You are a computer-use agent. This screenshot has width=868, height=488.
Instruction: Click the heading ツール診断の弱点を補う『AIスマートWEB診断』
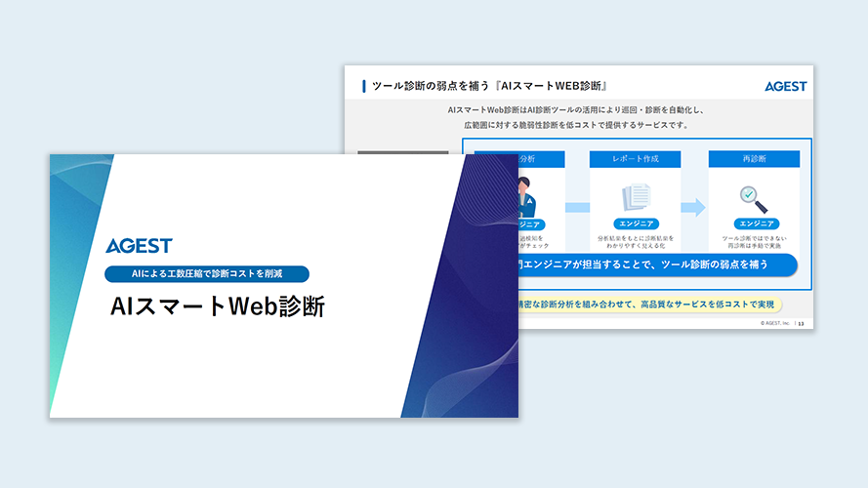[x=489, y=86]
